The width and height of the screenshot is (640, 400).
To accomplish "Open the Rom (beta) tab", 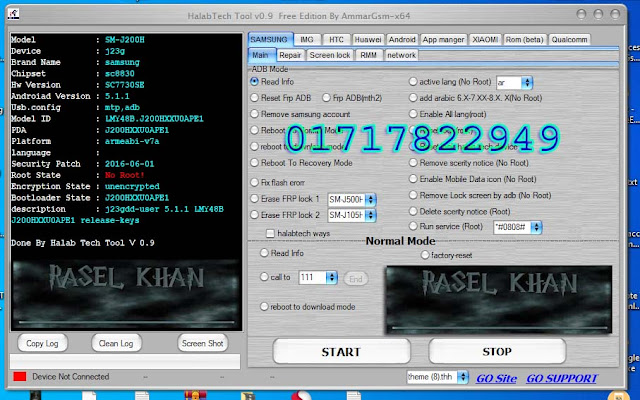I will point(524,40).
